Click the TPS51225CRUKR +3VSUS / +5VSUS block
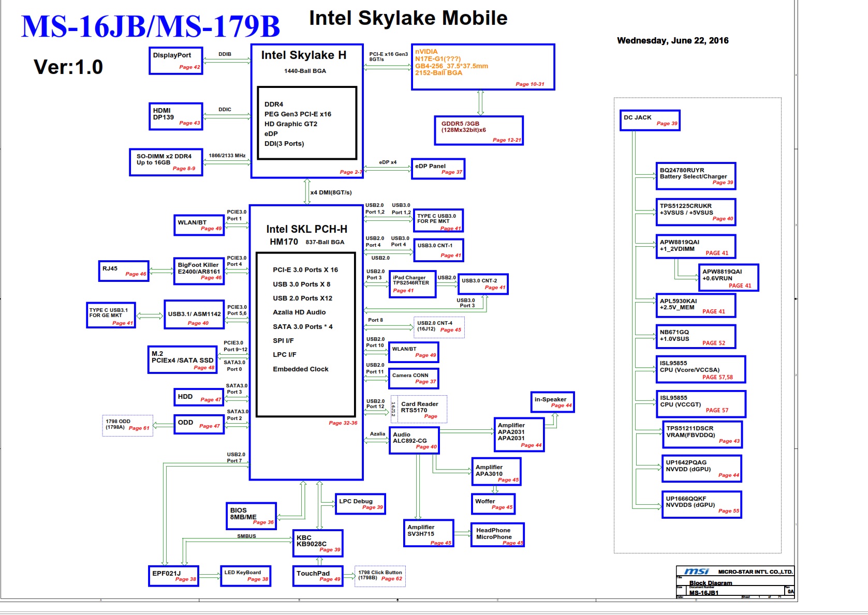The width and height of the screenshot is (868, 615). click(x=696, y=212)
